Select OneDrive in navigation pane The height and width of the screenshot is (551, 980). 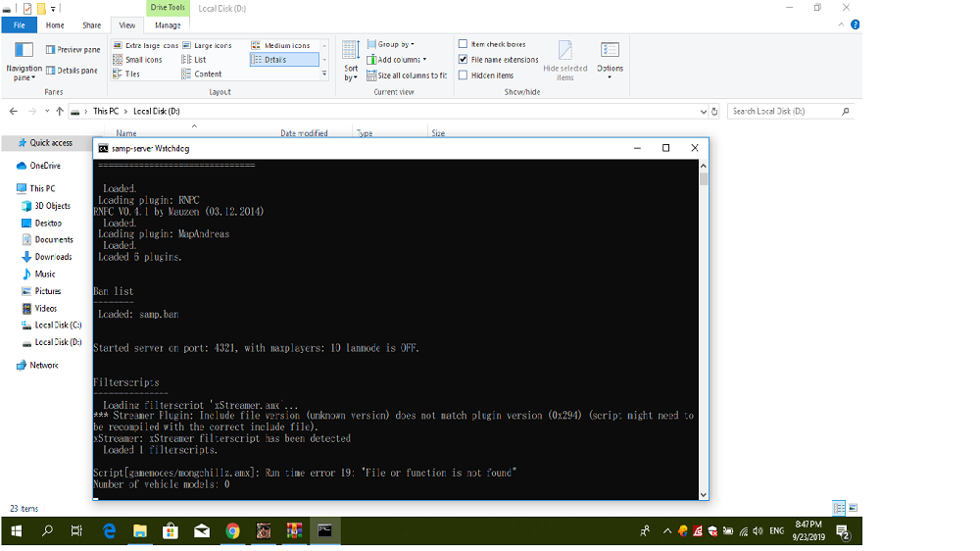click(x=39, y=166)
